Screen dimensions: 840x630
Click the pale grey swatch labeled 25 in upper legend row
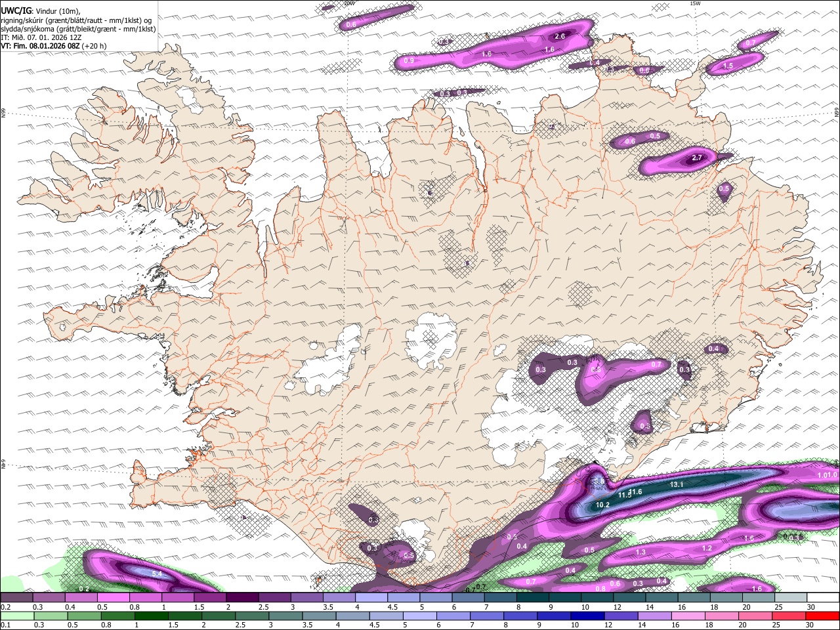789,597
